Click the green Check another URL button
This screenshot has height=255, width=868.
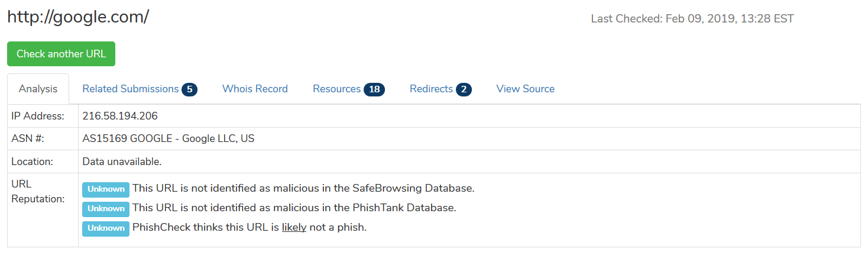click(61, 54)
